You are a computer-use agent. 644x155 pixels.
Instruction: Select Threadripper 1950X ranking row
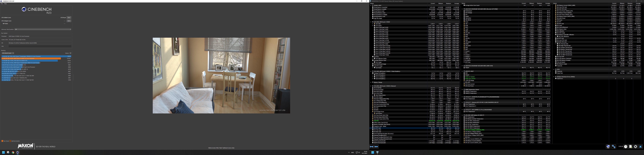click(36, 63)
